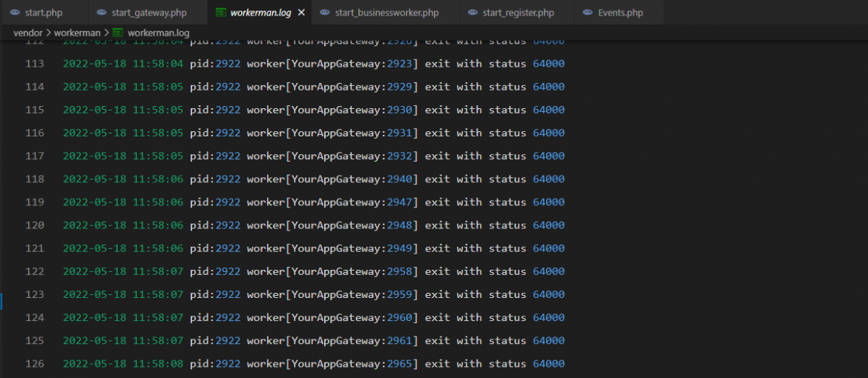Screen dimensions: 868x378
Task: Click line number 117 in the gutter
Action: [x=35, y=156]
